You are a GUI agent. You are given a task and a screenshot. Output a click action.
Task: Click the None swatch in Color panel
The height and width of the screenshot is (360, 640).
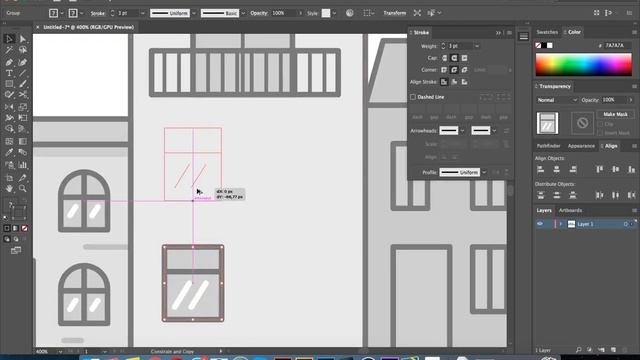click(538, 45)
